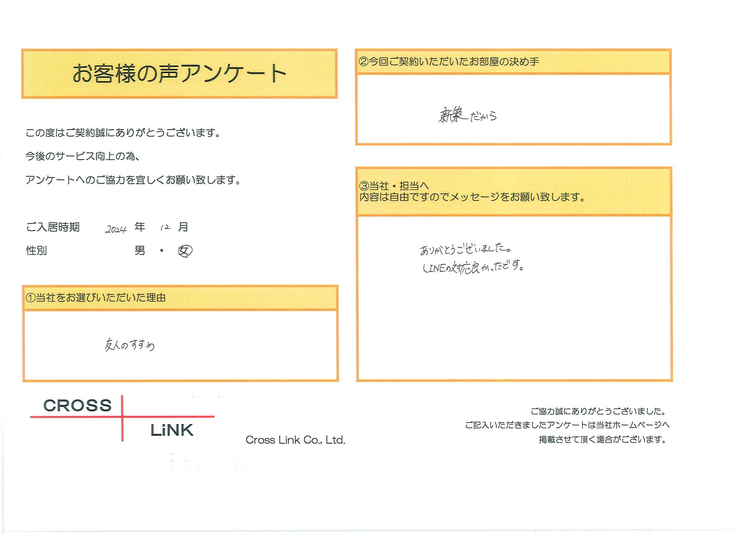Click the ご入居時期 label
The width and height of the screenshot is (756, 534).
click(53, 227)
